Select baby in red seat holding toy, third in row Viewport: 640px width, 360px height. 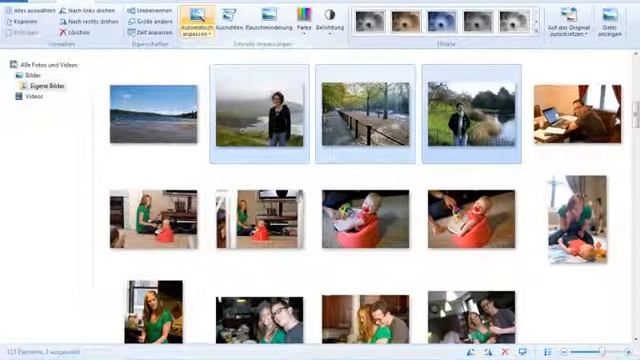(x=365, y=219)
